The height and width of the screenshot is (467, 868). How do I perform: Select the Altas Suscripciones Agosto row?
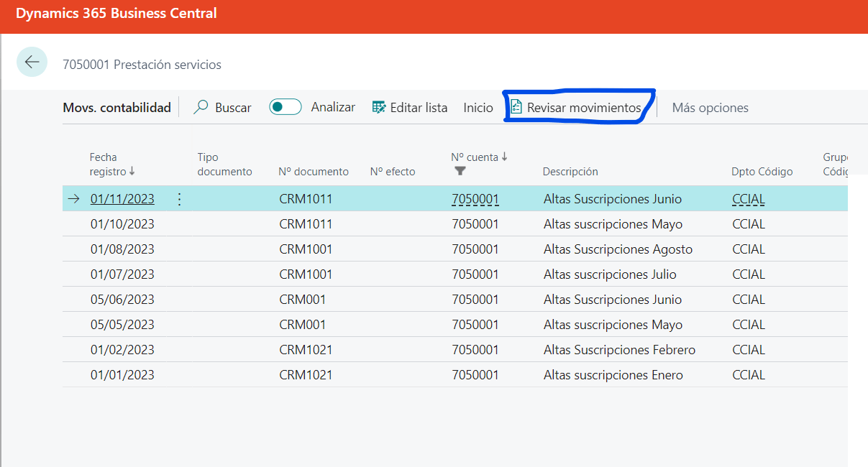pyautogui.click(x=618, y=249)
